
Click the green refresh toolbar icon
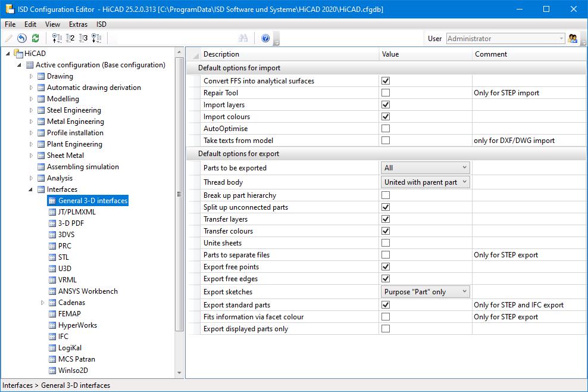36,38
